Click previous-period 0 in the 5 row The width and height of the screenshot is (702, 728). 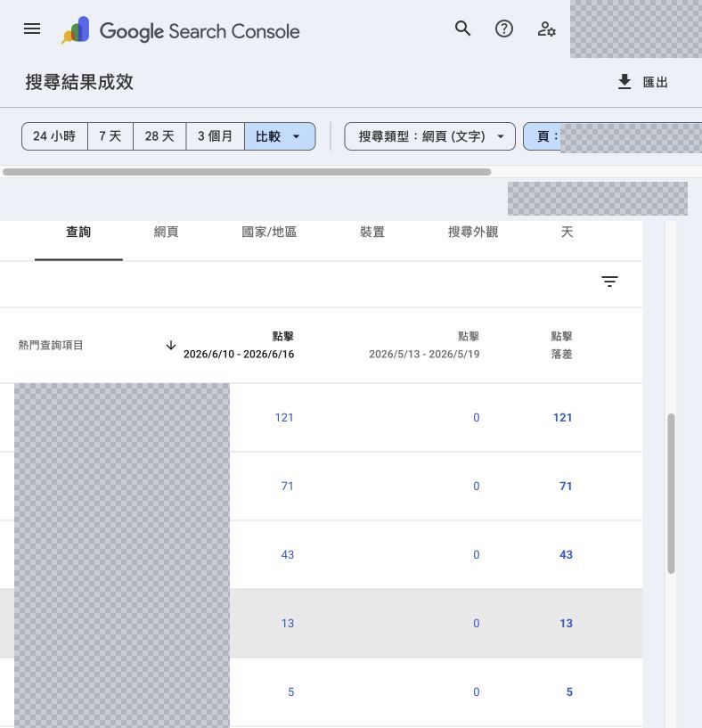pyautogui.click(x=477, y=691)
